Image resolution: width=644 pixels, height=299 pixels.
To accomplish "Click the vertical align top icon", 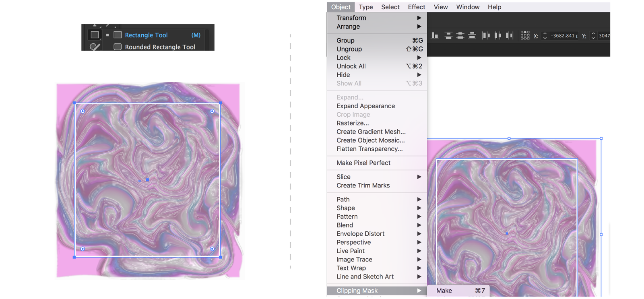I will (x=448, y=35).
